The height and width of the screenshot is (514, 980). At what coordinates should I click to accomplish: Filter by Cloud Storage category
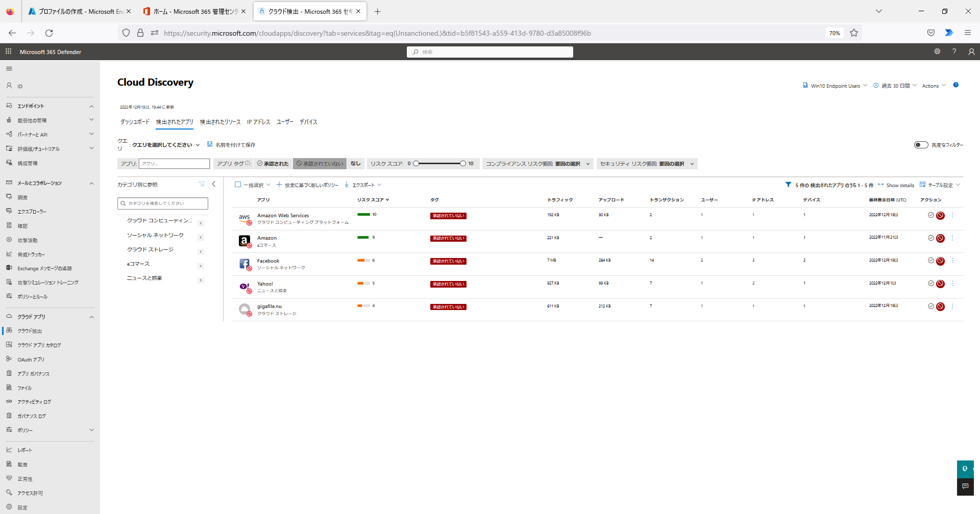point(150,250)
